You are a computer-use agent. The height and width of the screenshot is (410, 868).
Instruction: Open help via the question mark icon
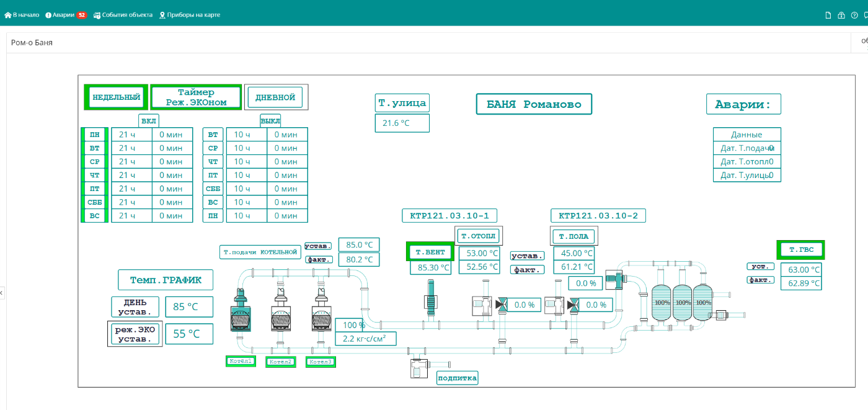(x=854, y=15)
